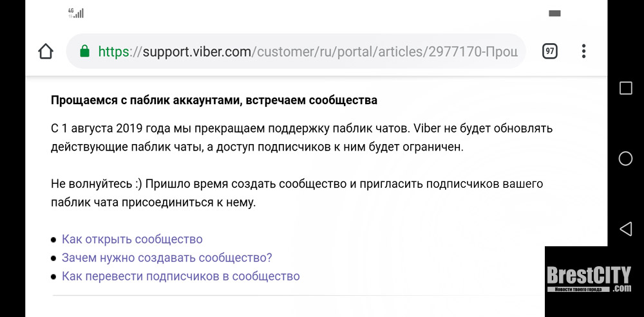
Task: Click the bullet before 'Как перевести подписчиков'
Action: click(53, 277)
